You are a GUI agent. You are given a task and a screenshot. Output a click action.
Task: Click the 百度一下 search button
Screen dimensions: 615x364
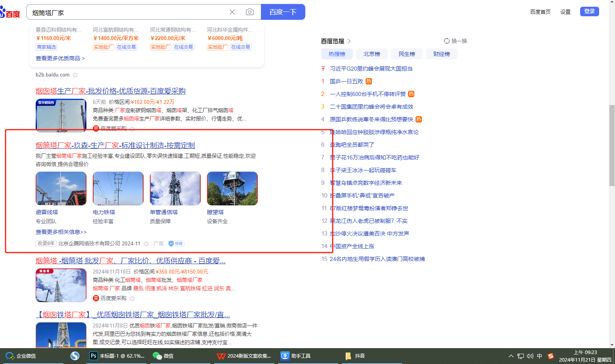[283, 12]
